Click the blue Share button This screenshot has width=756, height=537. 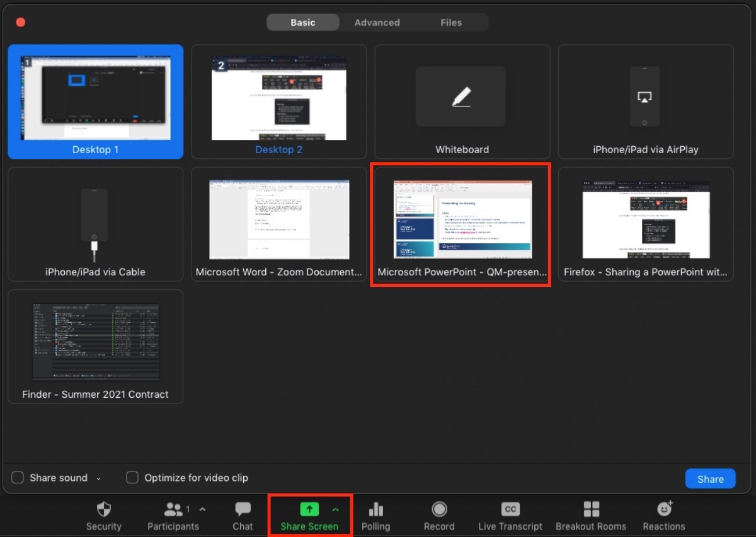[710, 479]
